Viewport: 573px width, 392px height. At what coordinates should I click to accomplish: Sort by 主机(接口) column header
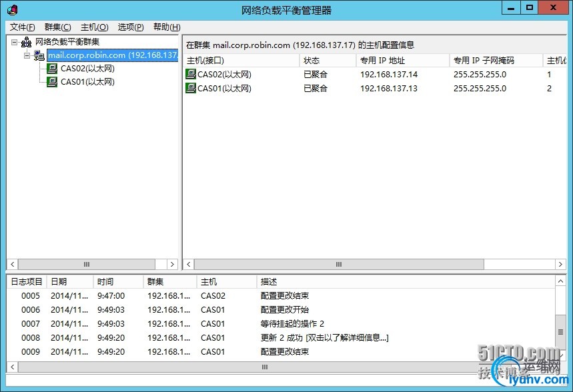[241, 60]
